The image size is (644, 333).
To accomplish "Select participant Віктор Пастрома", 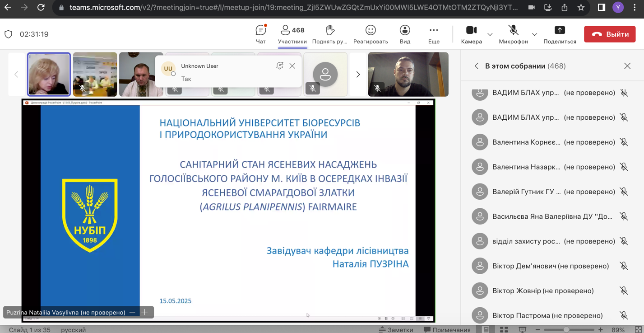I will tap(550, 315).
